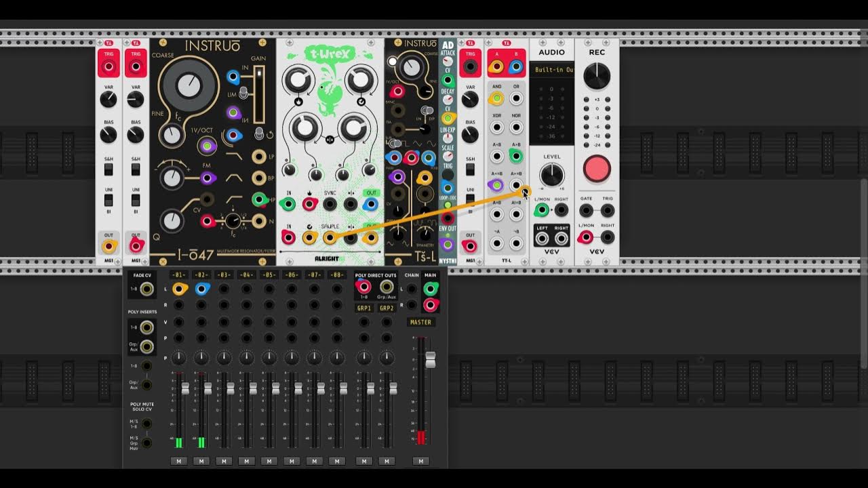The height and width of the screenshot is (488, 868).
Task: Mute the GRP1 group with its M button
Action: (x=364, y=461)
